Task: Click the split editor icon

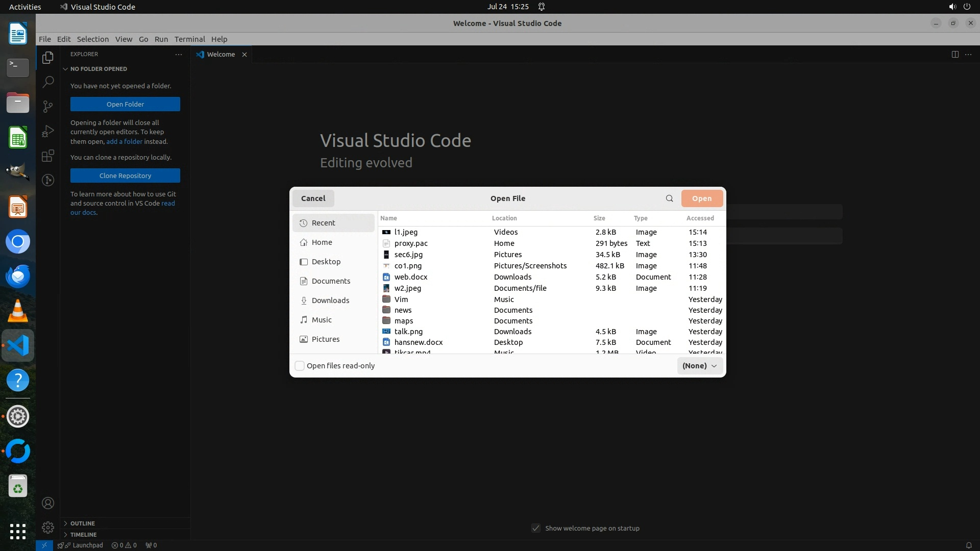Action: click(954, 55)
